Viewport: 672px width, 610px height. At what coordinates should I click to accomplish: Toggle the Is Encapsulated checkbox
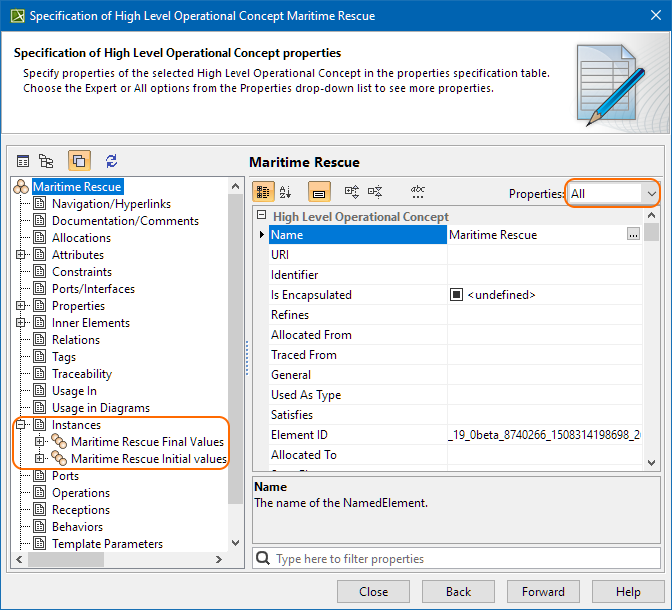pyautogui.click(x=456, y=295)
